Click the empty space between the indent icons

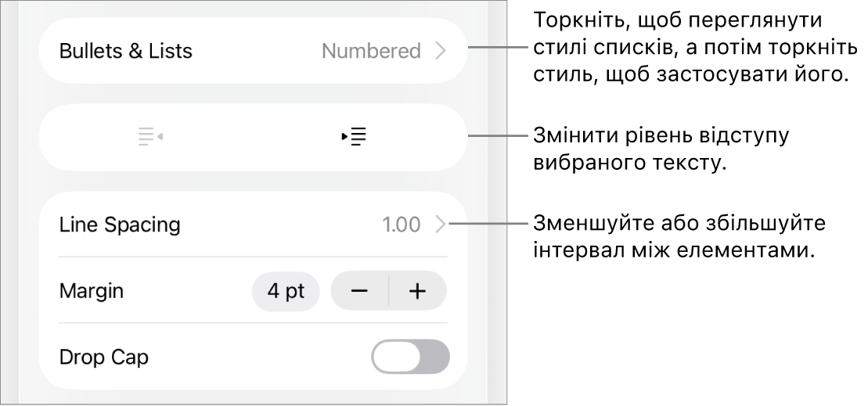[x=252, y=137]
